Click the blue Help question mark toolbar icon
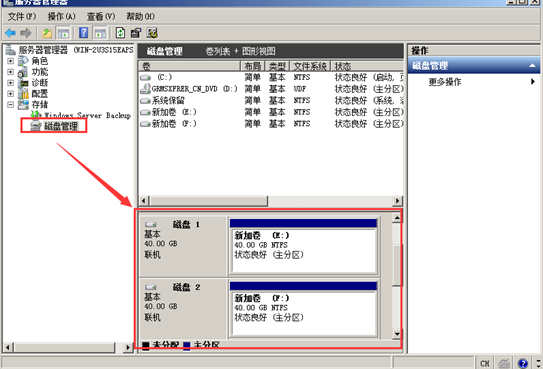 (x=84, y=33)
